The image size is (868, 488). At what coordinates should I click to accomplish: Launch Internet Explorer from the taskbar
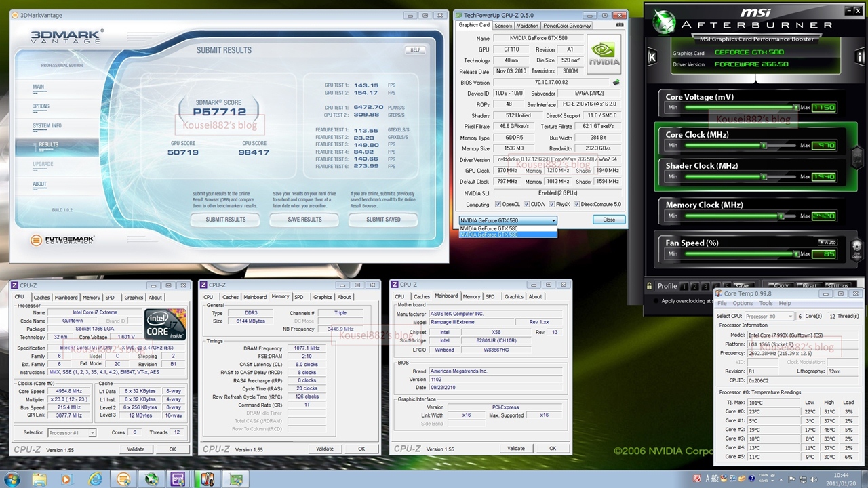[x=95, y=479]
